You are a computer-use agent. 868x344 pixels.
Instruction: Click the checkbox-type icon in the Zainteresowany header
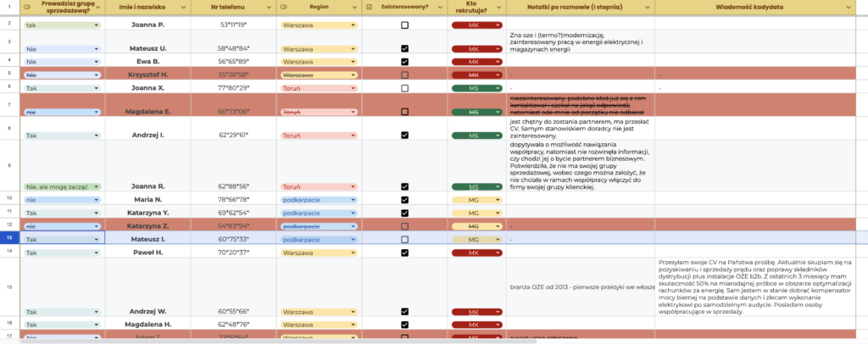point(369,7)
